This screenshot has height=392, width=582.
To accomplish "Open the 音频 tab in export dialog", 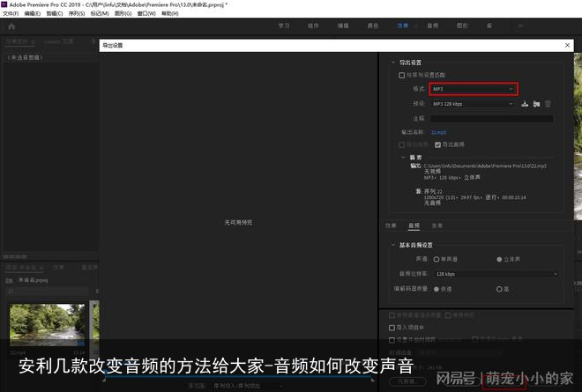I will point(414,226).
